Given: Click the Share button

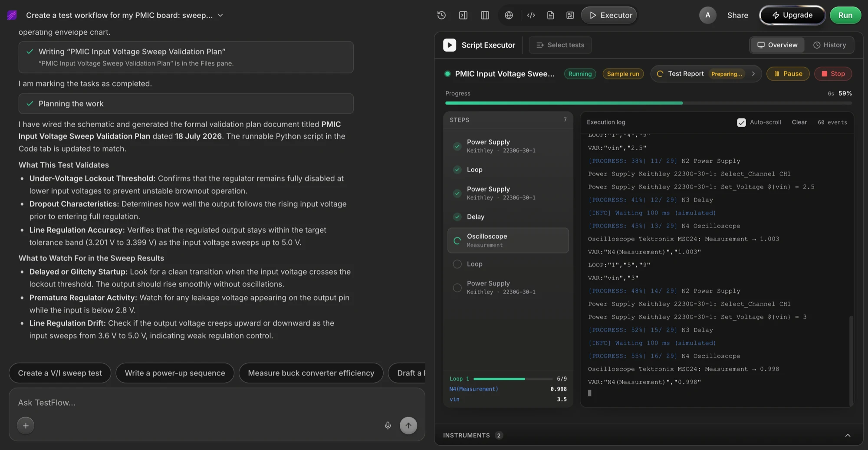Looking at the screenshot, I should (x=737, y=15).
